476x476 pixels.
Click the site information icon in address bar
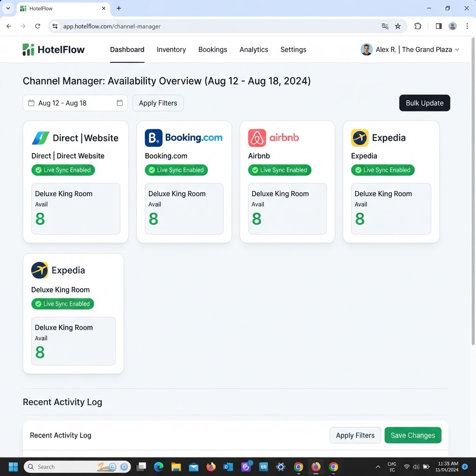tap(55, 26)
